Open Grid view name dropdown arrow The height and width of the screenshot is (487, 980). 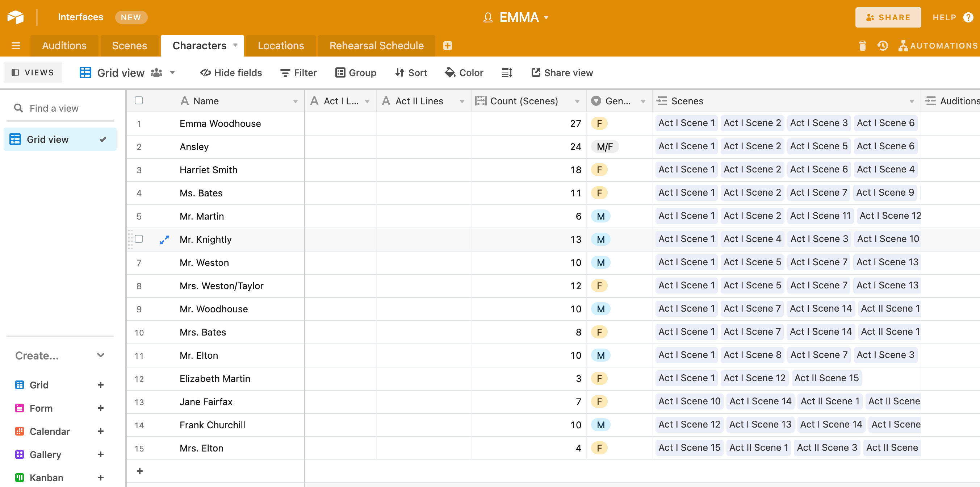pyautogui.click(x=172, y=72)
